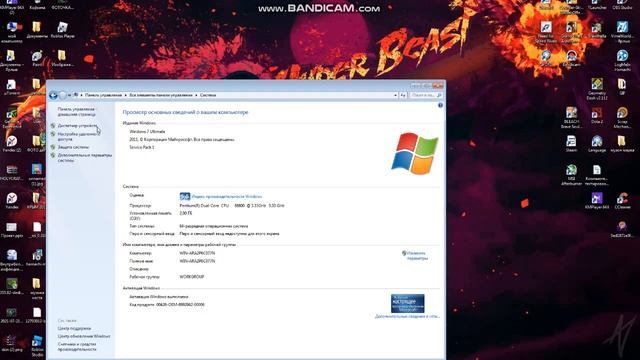Click the genuine Microsoft software badge

click(407, 303)
